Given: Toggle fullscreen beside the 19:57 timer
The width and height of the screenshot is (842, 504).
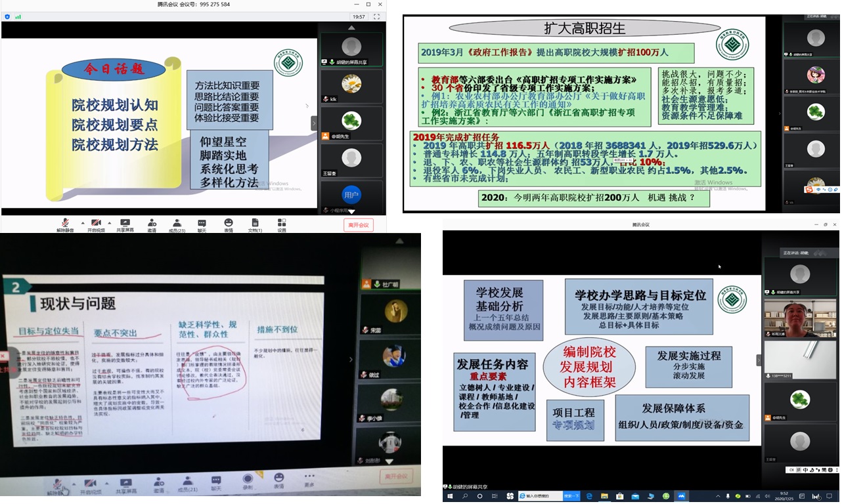Looking at the screenshot, I should pyautogui.click(x=377, y=16).
